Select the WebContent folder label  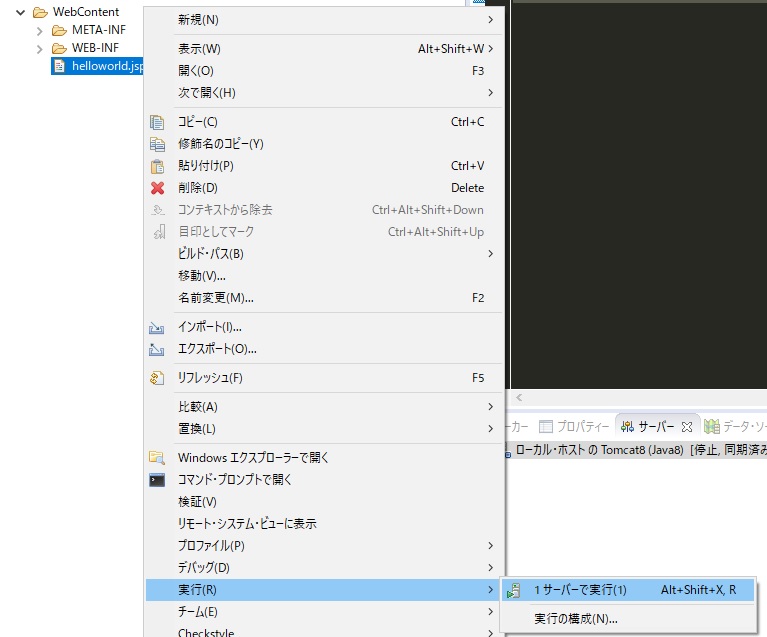pyautogui.click(x=86, y=12)
